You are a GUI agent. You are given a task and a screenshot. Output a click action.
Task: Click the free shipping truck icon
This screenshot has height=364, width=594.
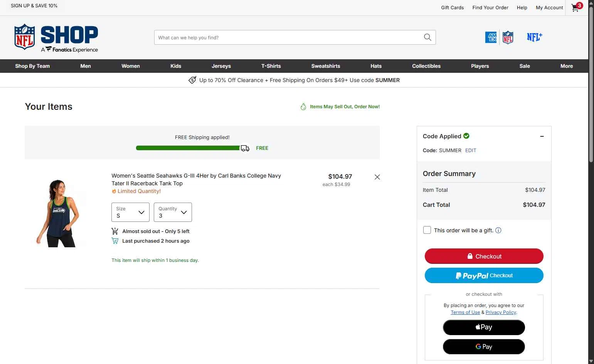pyautogui.click(x=245, y=148)
